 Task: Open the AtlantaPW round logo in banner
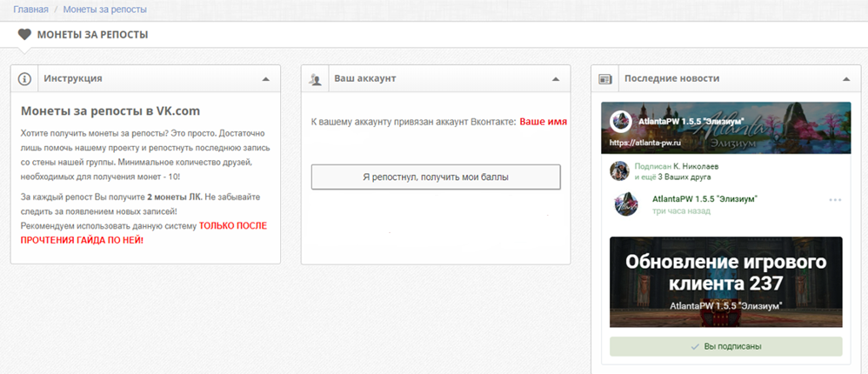(620, 122)
